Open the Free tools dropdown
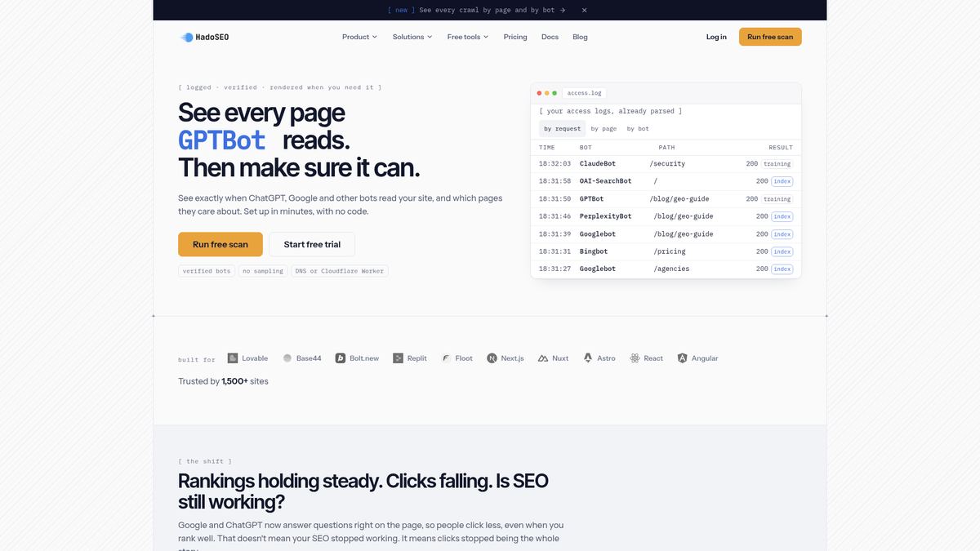The height and width of the screenshot is (551, 980). (x=467, y=37)
